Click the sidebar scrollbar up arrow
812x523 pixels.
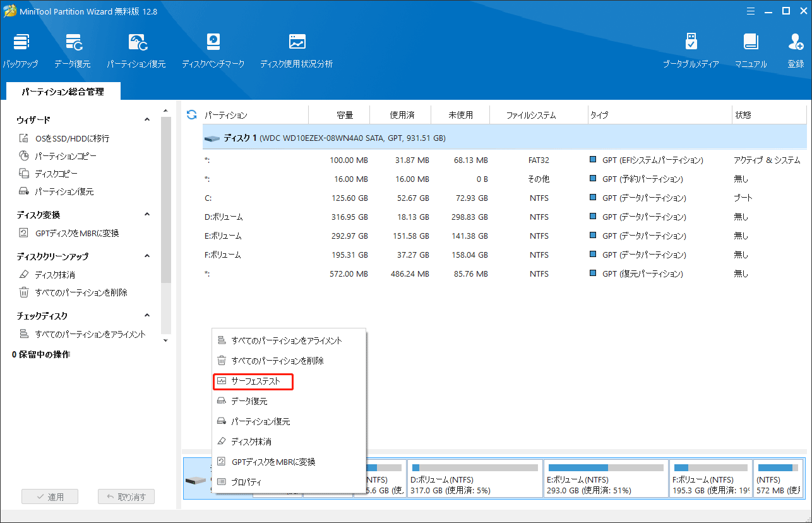(166, 112)
